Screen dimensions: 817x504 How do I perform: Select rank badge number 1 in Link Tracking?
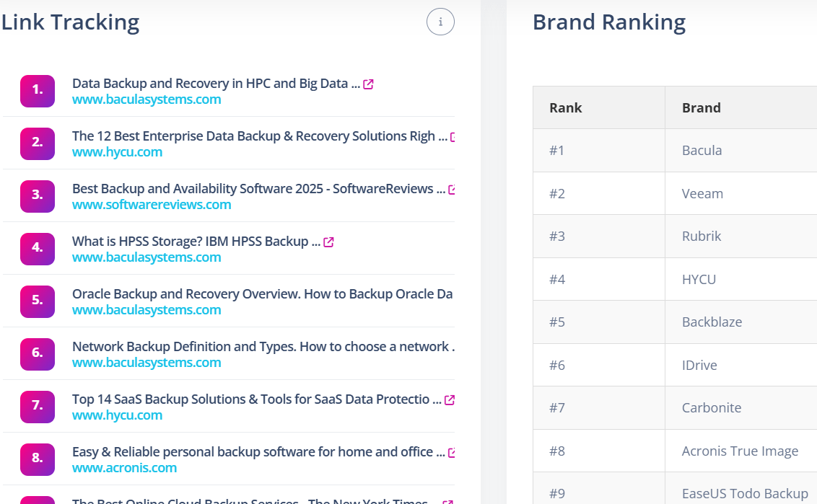point(38,91)
